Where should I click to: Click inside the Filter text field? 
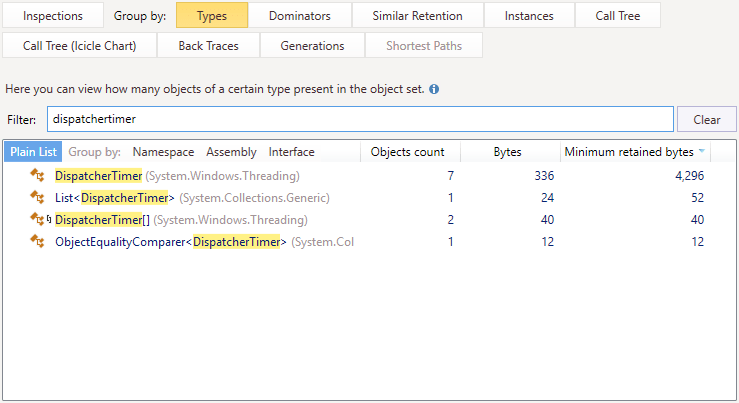point(360,120)
